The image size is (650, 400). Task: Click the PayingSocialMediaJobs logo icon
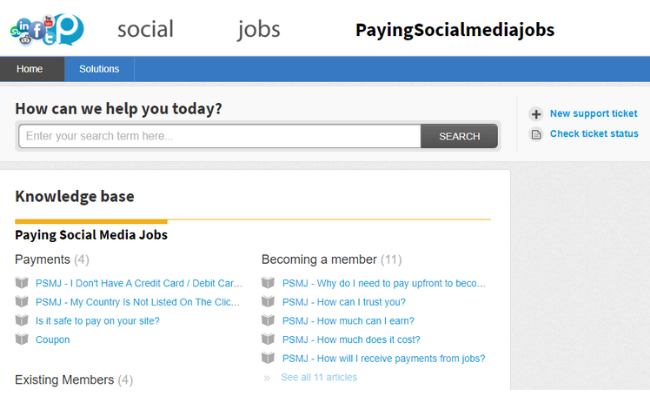coord(47,29)
